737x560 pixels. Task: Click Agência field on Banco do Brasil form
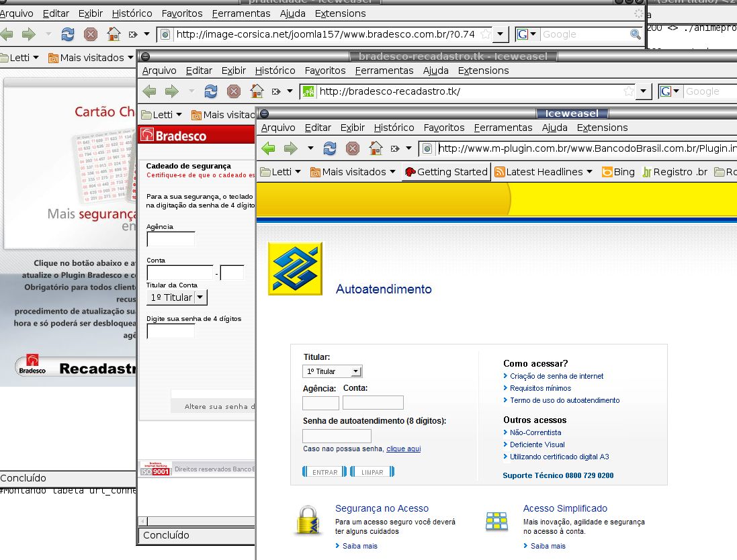tap(320, 403)
